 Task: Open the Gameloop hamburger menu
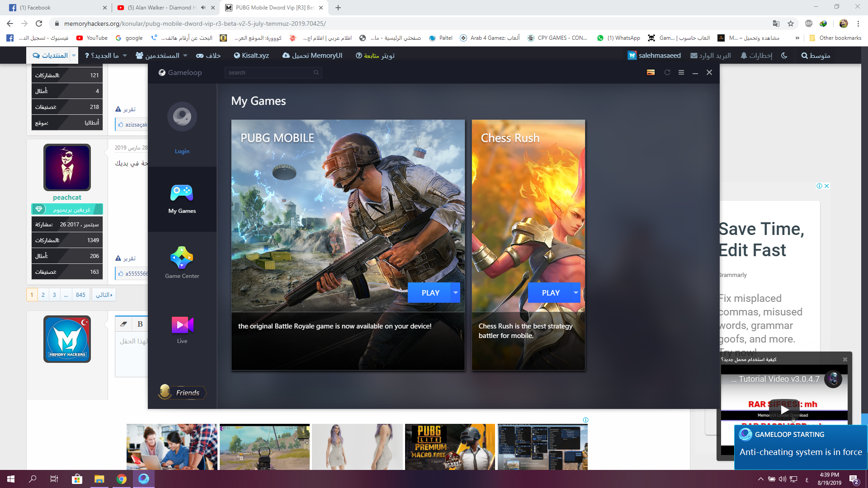[681, 72]
